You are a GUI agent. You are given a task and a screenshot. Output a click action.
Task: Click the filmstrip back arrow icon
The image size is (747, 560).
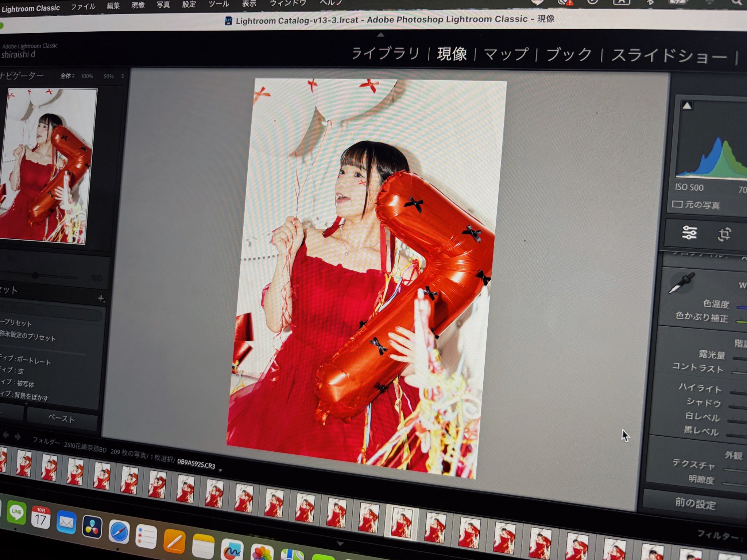pos(6,435)
